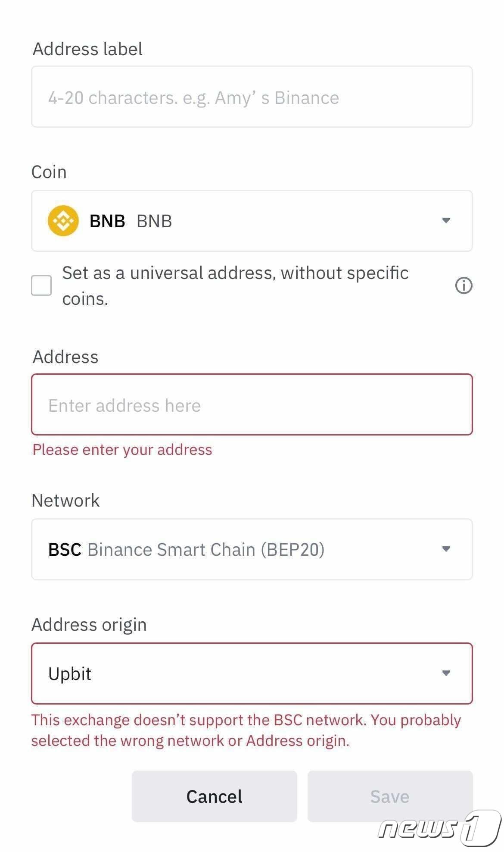Viewport: 504px width, 852px height.
Task: Open the Coin dropdown showing BNB
Action: click(x=252, y=221)
